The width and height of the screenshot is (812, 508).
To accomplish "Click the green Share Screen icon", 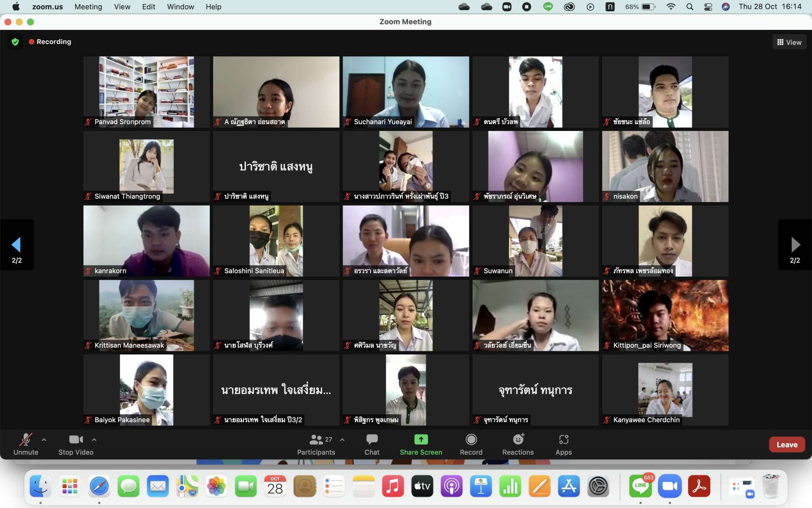I will pyautogui.click(x=421, y=439).
